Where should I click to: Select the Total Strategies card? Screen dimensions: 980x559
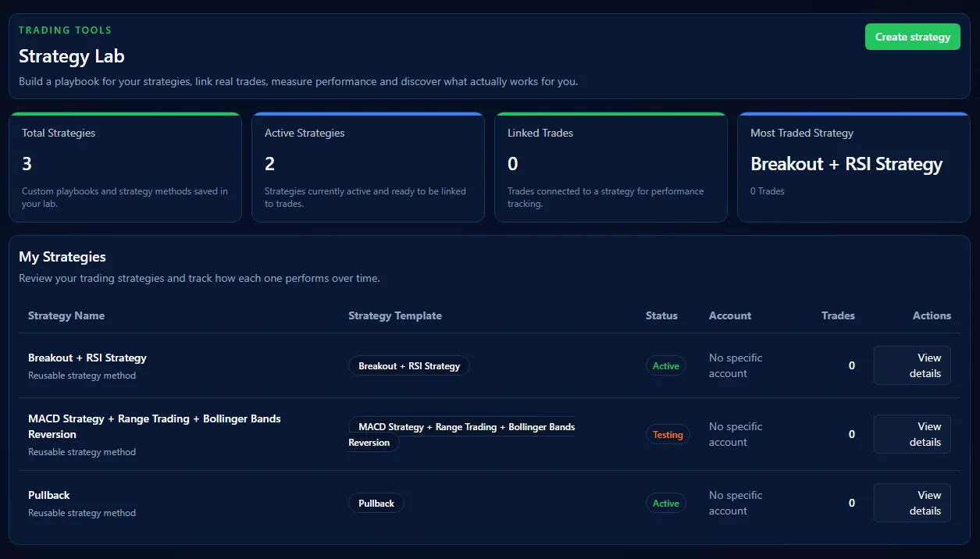[125, 167]
